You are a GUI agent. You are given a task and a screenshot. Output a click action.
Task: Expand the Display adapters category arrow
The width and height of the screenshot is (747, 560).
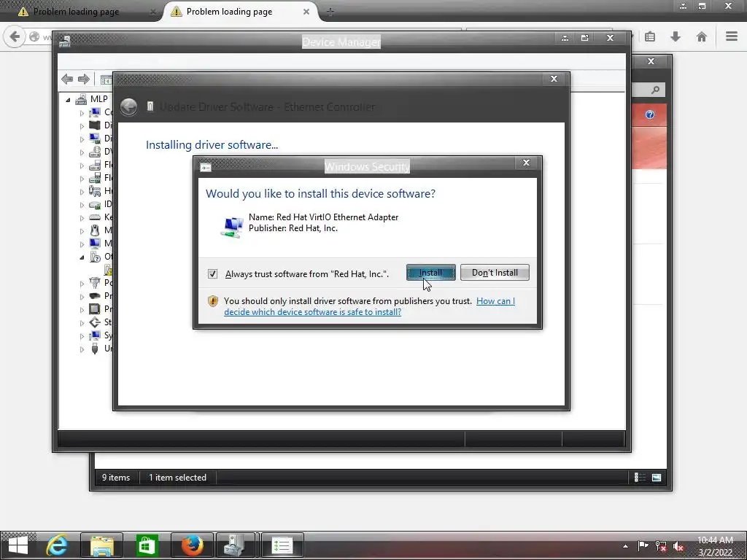tap(82, 139)
